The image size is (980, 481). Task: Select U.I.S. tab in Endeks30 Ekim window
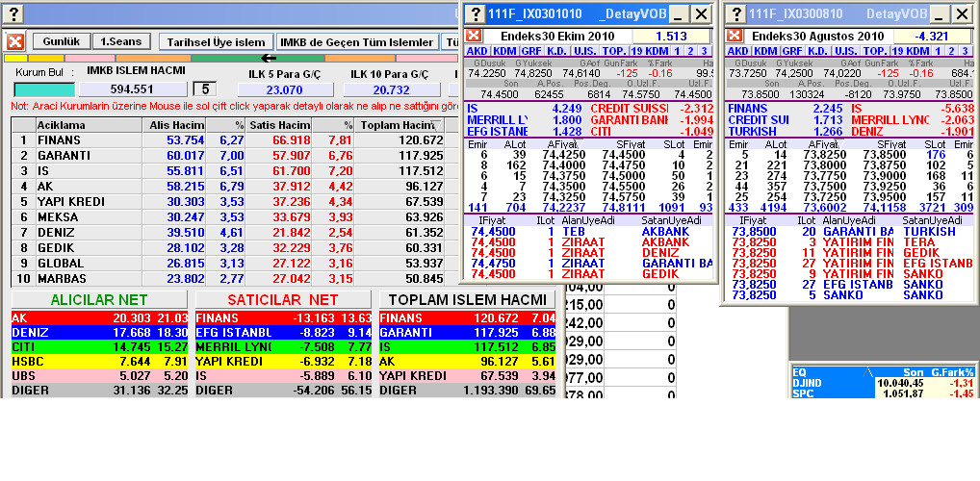[x=585, y=51]
